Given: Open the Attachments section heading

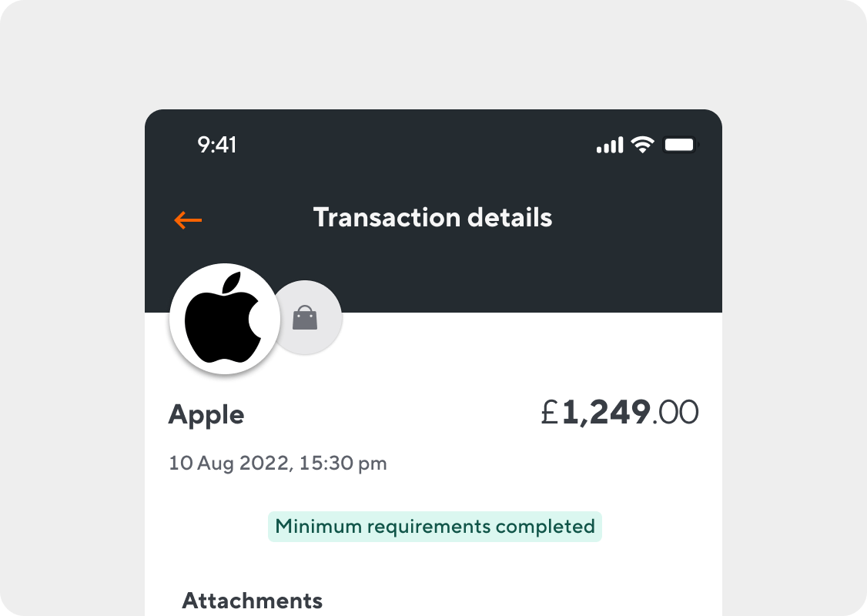Looking at the screenshot, I should [252, 601].
